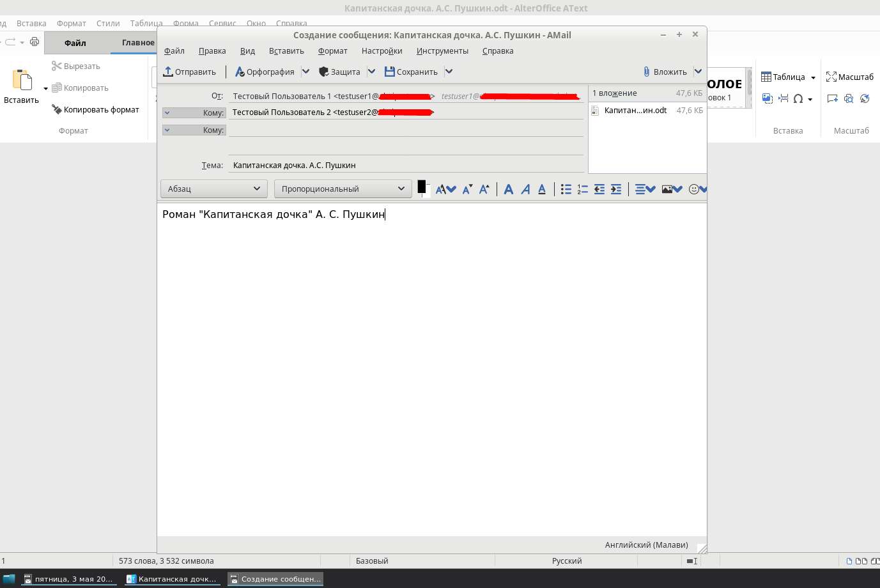Toggle underline text formatting

(542, 189)
